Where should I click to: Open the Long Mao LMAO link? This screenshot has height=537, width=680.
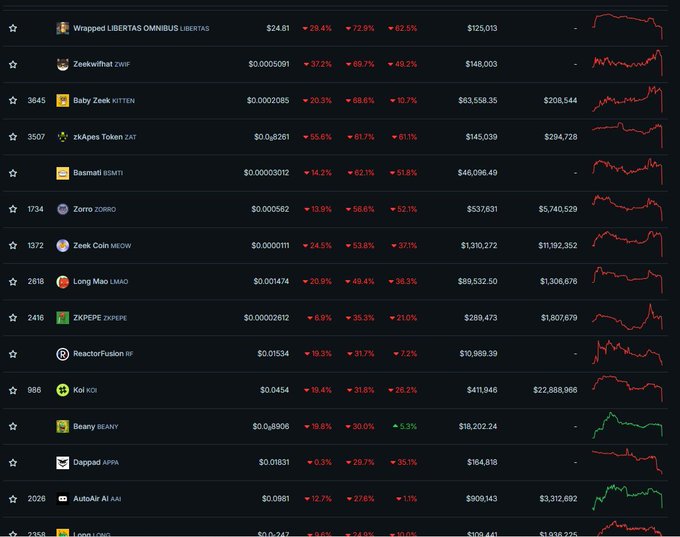click(101, 282)
